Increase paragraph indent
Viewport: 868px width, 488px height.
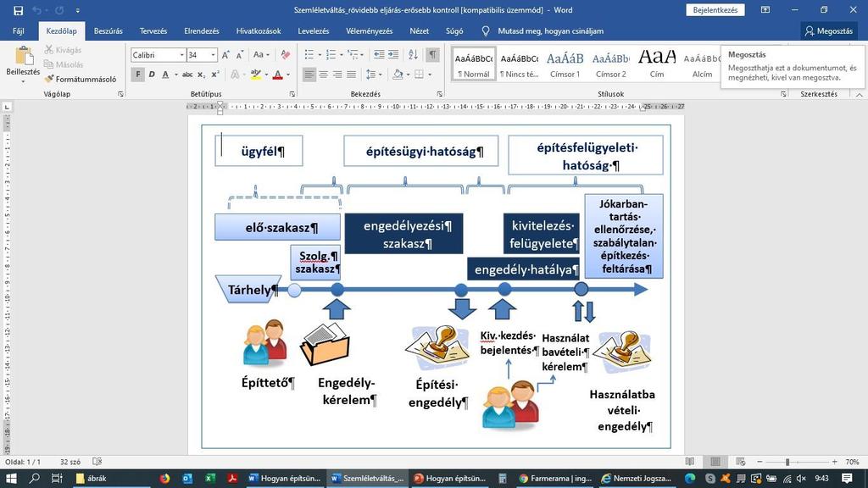393,55
